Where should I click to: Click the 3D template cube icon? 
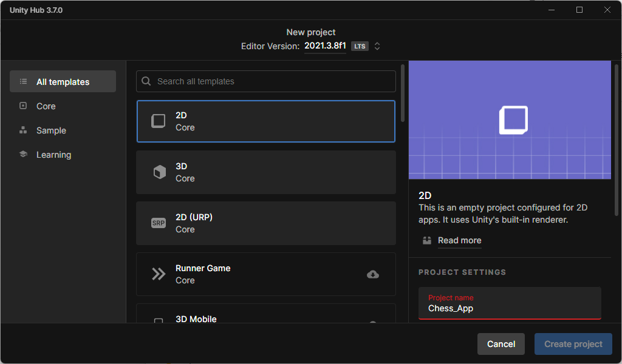160,172
